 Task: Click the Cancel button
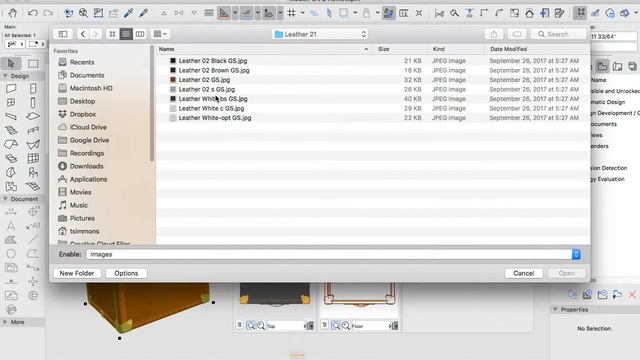click(524, 273)
